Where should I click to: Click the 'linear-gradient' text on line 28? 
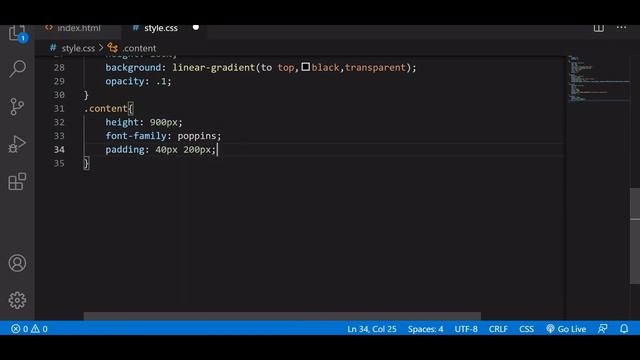[213, 67]
